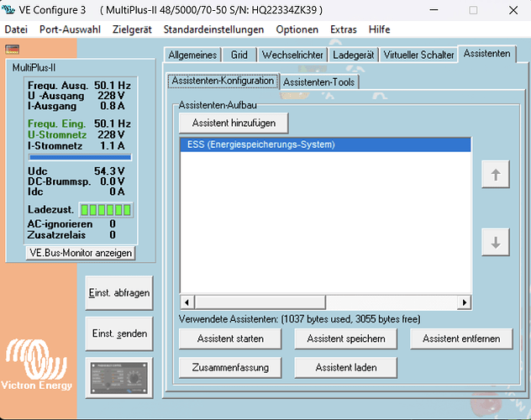The height and width of the screenshot is (420, 531).
Task: Switch to the Wechselrichter tab
Action: pos(292,55)
